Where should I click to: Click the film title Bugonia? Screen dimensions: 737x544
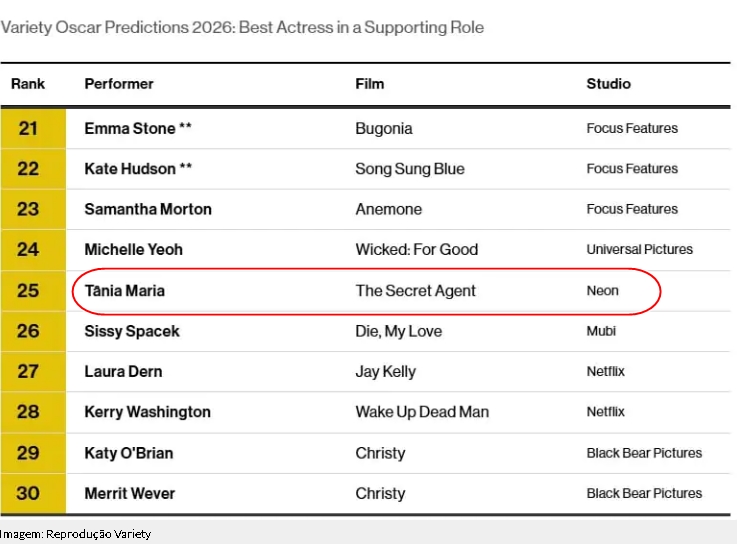pyautogui.click(x=384, y=129)
